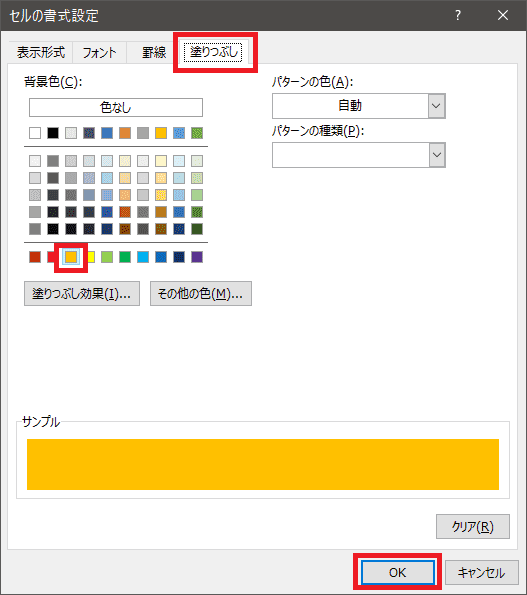Open 塗りつぶし効果(I)... dialog
527x595 pixels.
[x=82, y=293]
